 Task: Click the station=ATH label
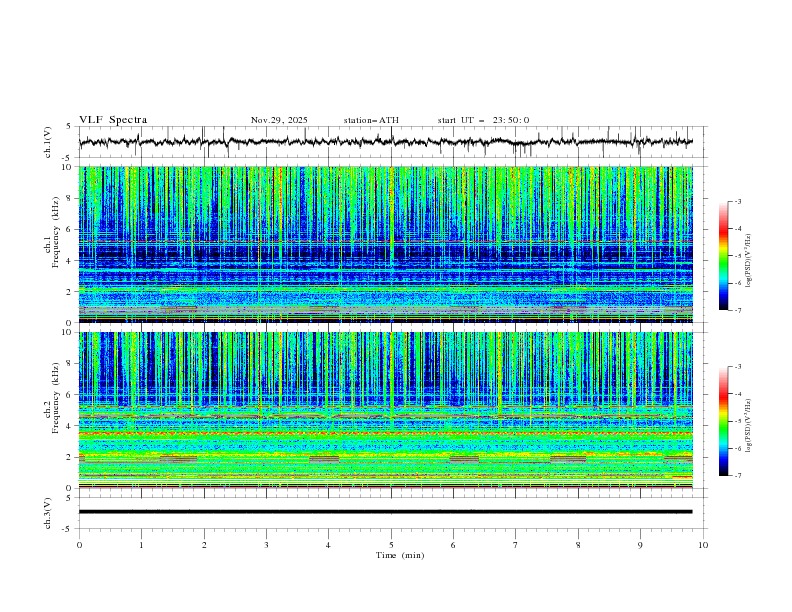pos(371,120)
